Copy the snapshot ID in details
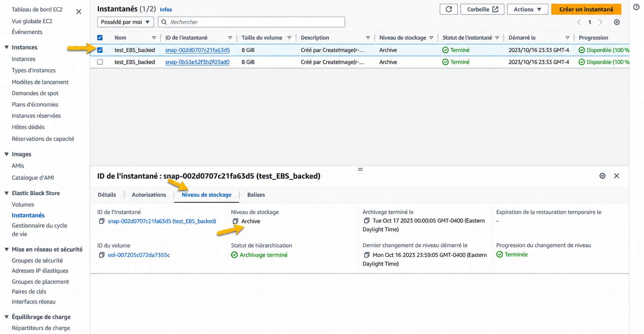Image resolution: width=644 pixels, height=334 pixels. pyautogui.click(x=102, y=221)
